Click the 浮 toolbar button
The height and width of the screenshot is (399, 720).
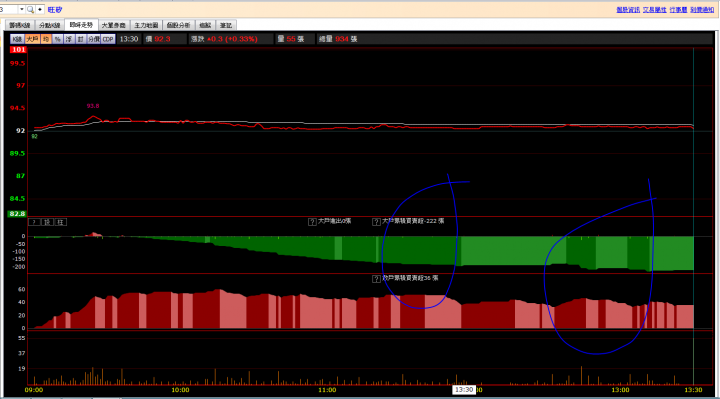tap(69, 39)
